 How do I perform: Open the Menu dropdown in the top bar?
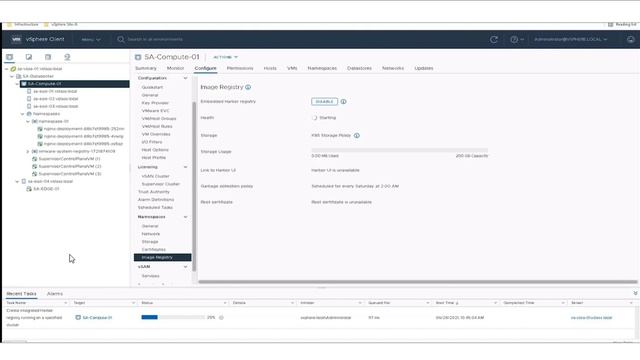pos(91,40)
